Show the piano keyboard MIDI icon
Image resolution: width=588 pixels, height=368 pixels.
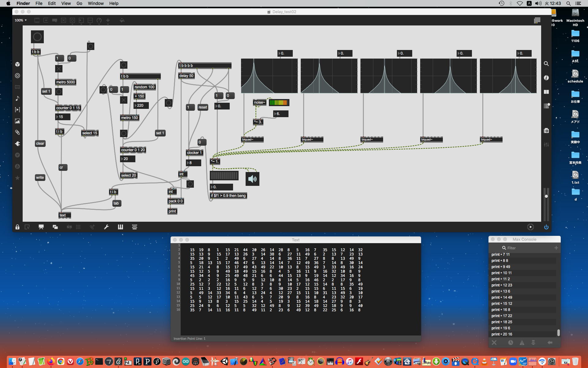pyautogui.click(x=120, y=227)
